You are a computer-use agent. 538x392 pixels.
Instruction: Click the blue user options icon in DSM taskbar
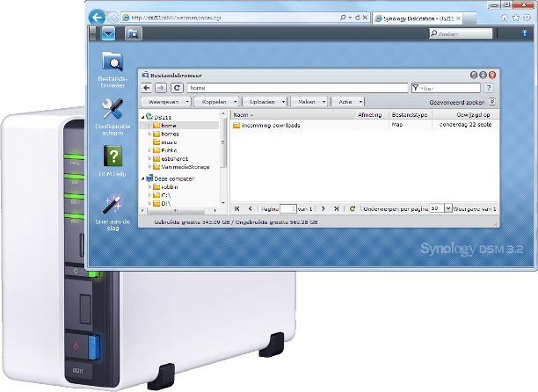click(524, 33)
